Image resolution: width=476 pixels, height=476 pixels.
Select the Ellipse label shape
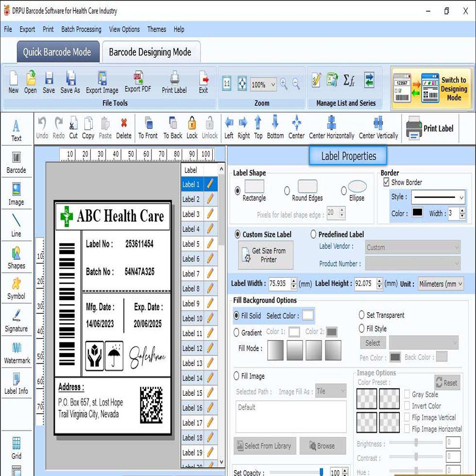point(344,190)
